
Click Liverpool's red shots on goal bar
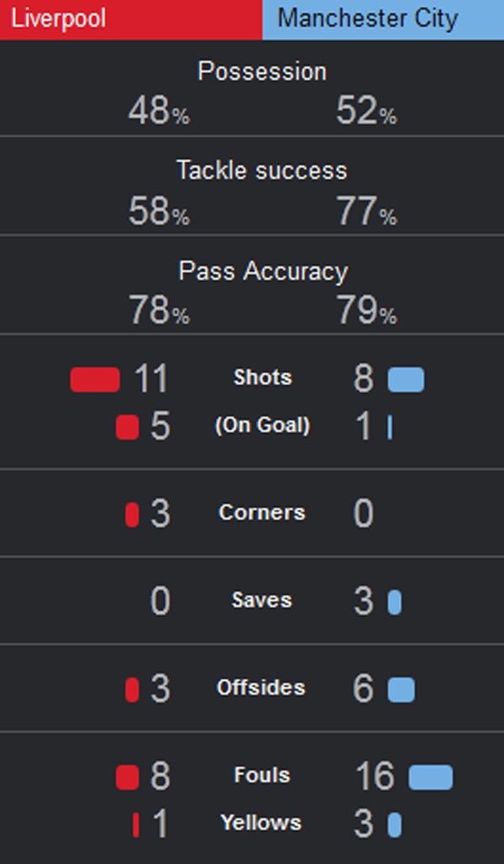[127, 427]
